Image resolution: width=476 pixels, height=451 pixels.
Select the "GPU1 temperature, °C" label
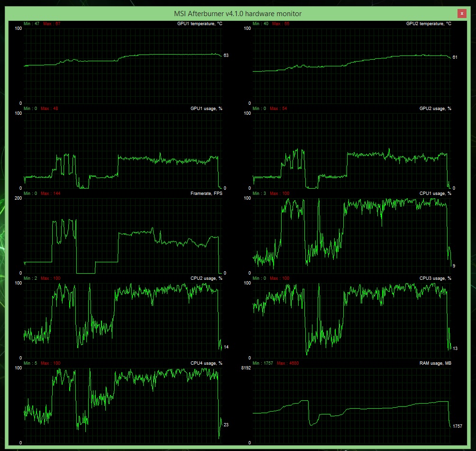200,24
